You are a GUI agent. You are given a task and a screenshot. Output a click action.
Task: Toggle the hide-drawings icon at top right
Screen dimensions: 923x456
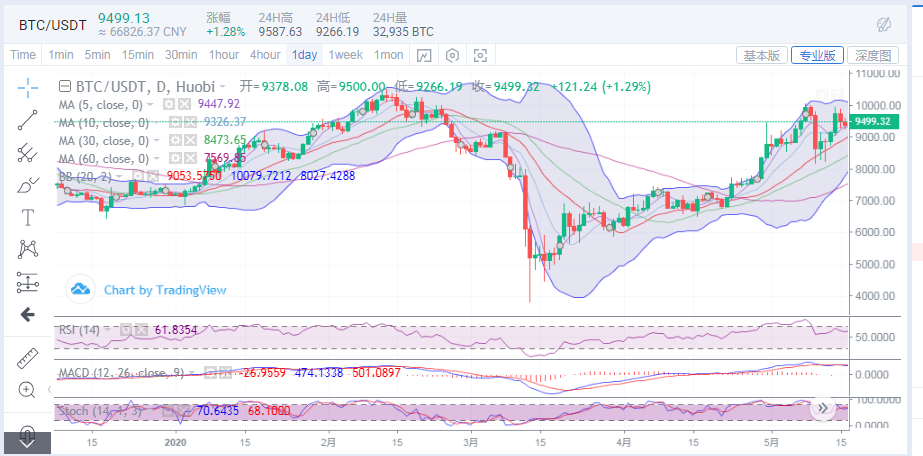[883, 24]
